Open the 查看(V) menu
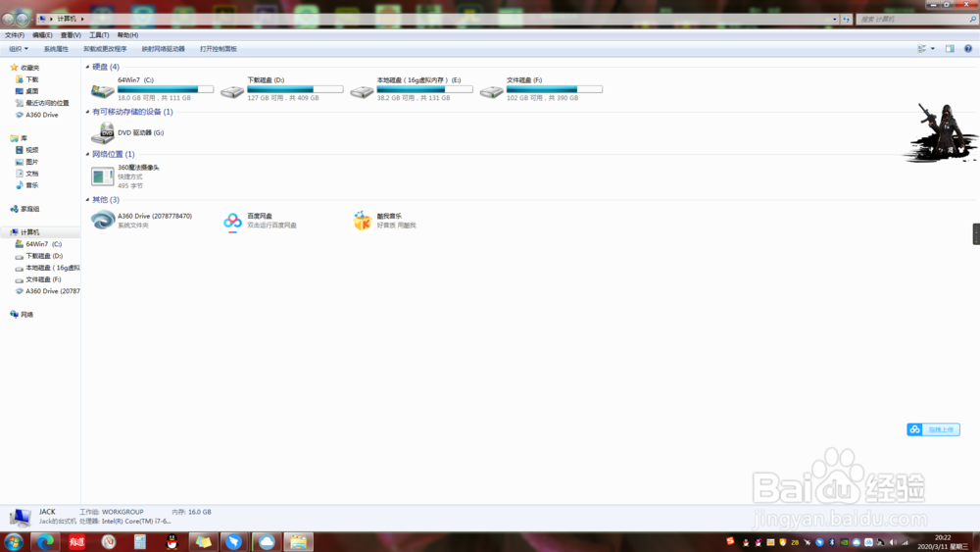Image resolution: width=980 pixels, height=552 pixels. tap(71, 35)
